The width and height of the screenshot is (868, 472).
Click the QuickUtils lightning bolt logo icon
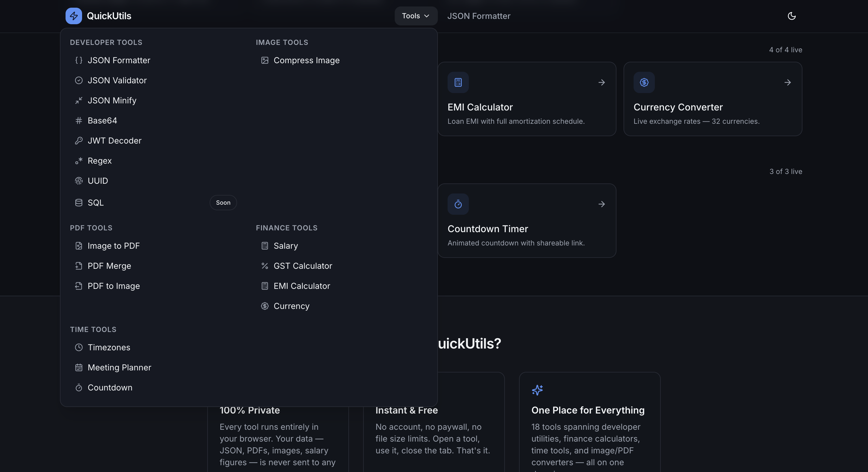[x=74, y=16]
